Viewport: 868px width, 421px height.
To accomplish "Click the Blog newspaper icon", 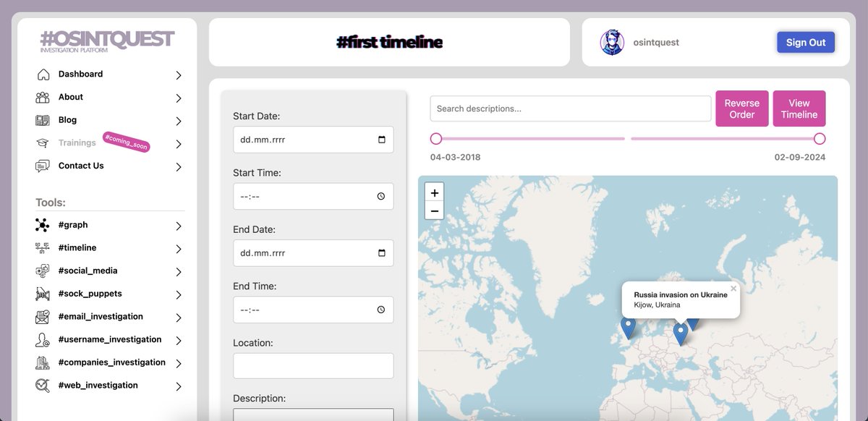I will point(43,120).
